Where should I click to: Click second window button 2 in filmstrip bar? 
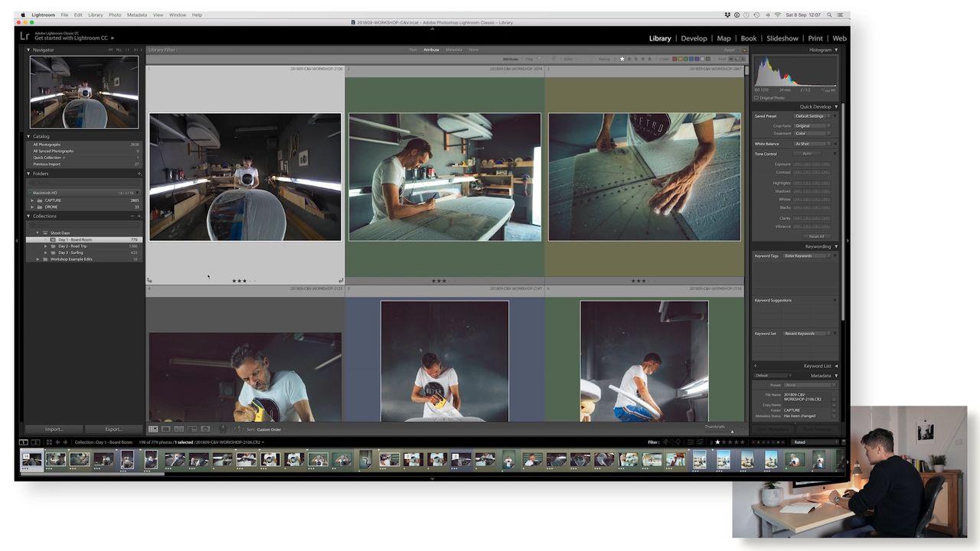tap(34, 442)
